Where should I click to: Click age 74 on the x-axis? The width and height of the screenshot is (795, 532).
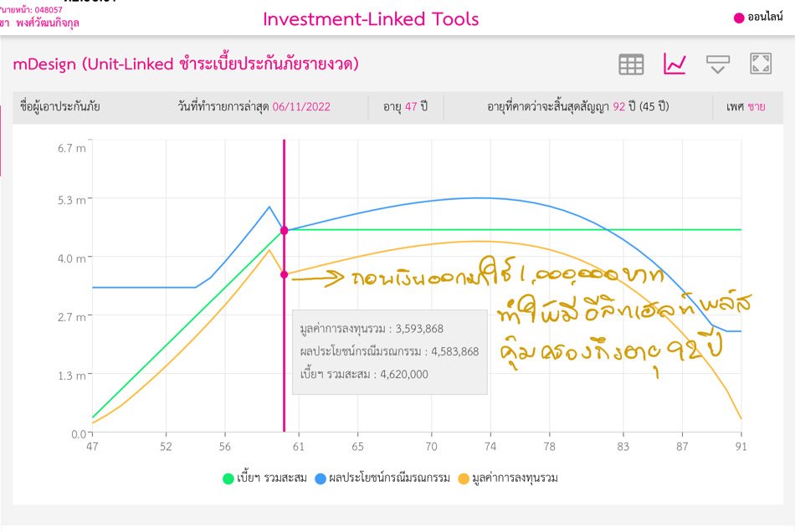coord(490,448)
